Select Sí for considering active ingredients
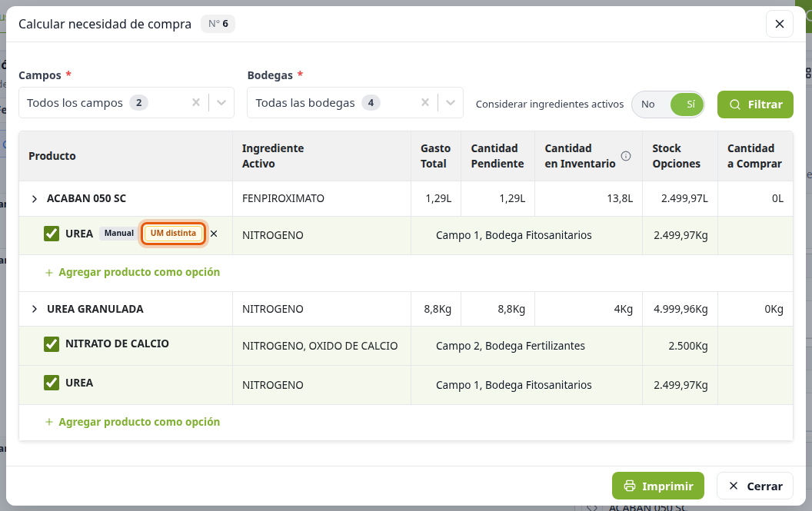812x511 pixels. click(x=687, y=104)
